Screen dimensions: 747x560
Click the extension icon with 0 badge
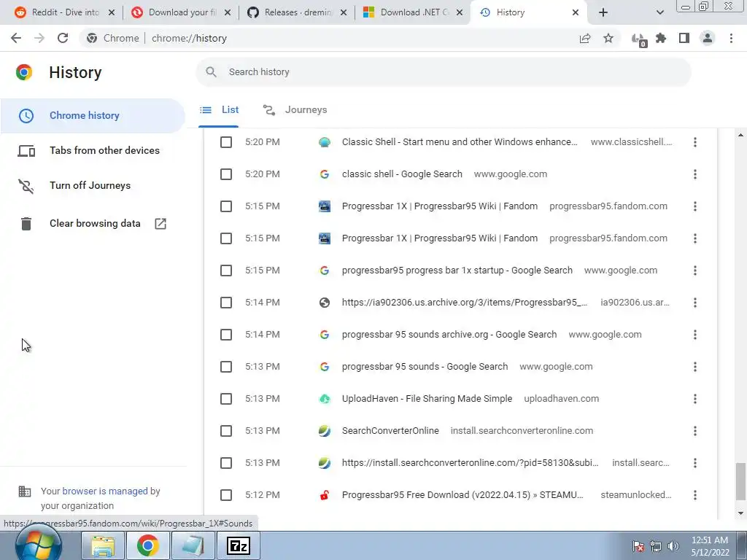[x=638, y=39]
